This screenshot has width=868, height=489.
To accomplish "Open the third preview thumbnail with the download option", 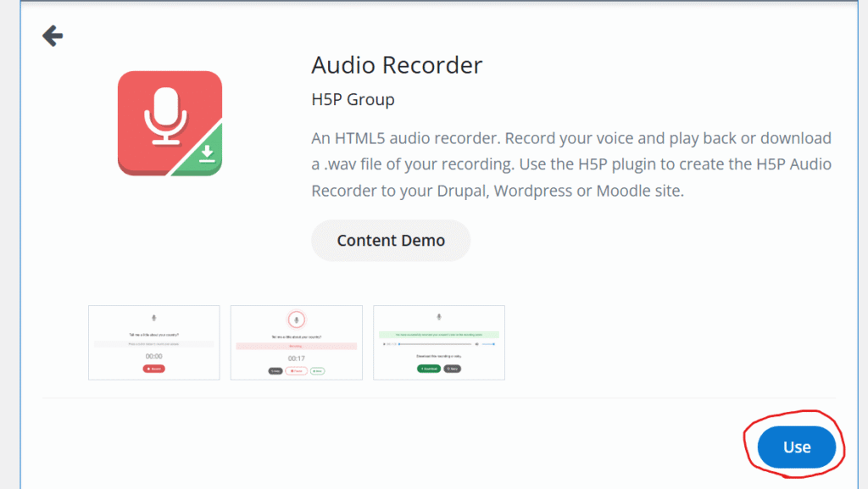I will [438, 342].
